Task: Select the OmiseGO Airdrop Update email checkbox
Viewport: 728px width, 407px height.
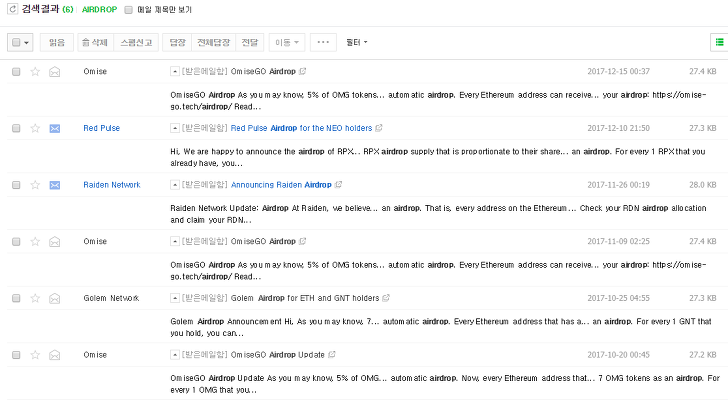Action: (16, 355)
